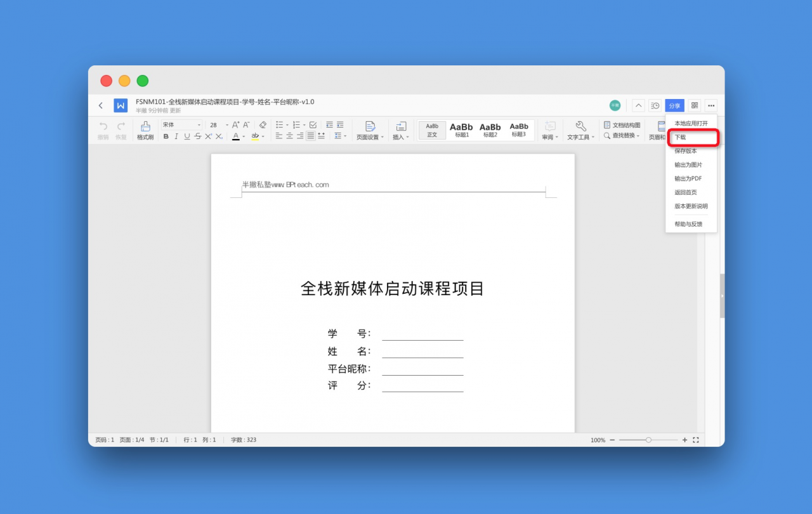Viewport: 812px width, 514px height.
Task: Toggle underline formatting
Action: point(187,136)
